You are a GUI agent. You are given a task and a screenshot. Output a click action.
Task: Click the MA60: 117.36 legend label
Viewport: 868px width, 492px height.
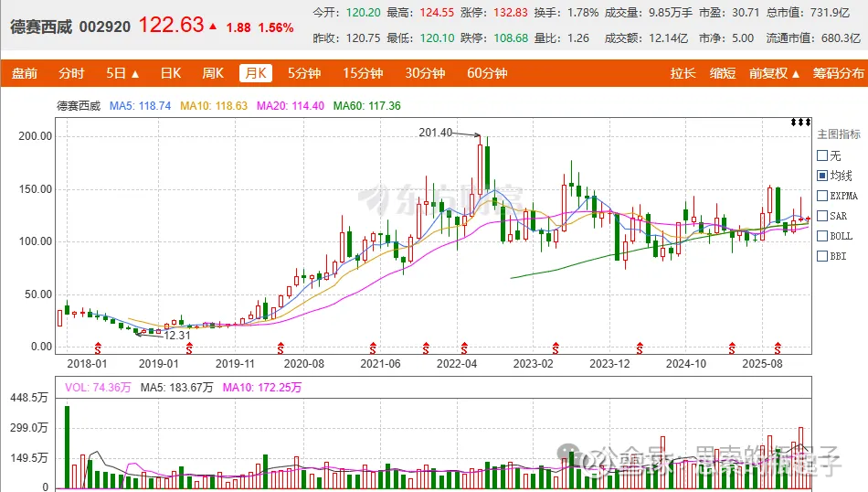pos(367,106)
